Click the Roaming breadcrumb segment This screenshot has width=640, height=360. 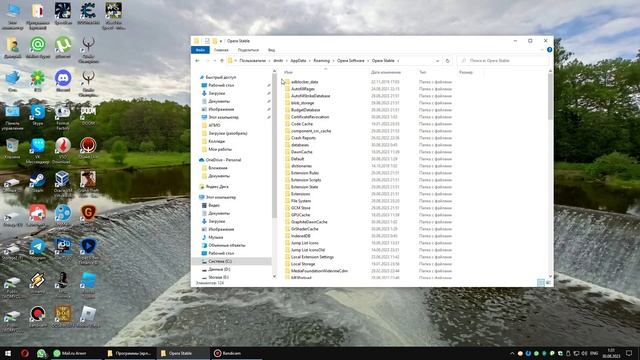coord(322,61)
